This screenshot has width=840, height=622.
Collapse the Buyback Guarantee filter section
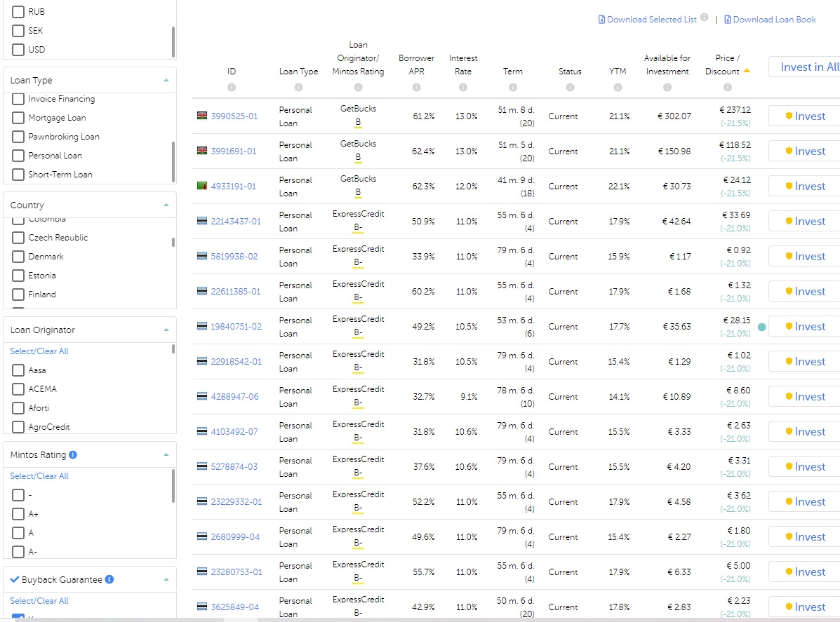166,579
